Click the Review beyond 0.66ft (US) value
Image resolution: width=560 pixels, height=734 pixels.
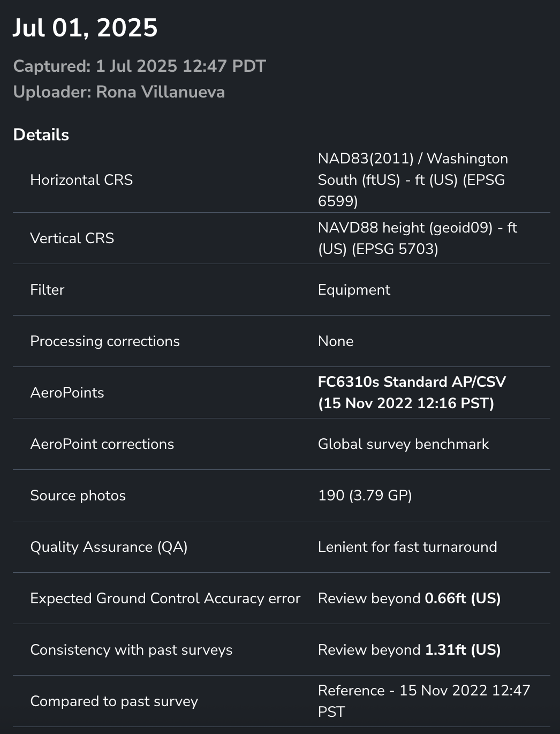409,598
